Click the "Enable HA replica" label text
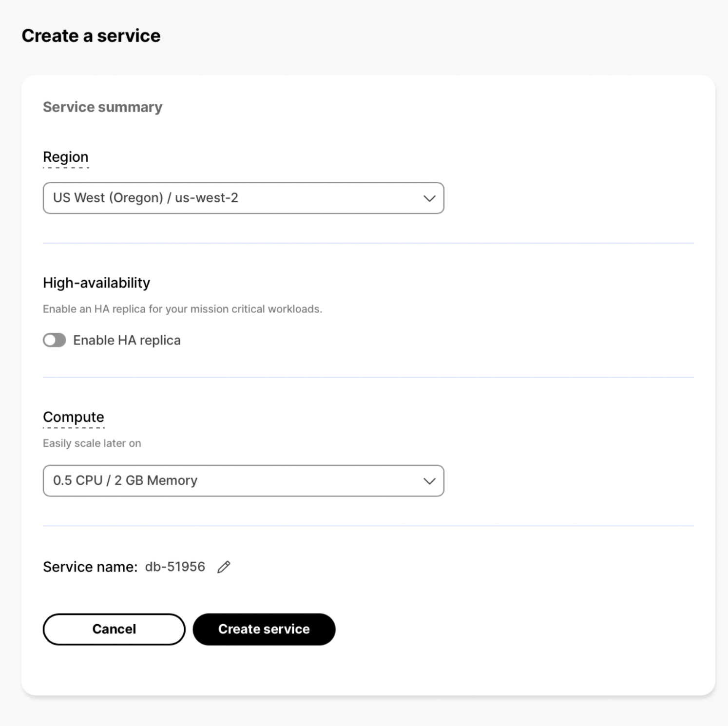Image resolution: width=728 pixels, height=726 pixels. 127,340
